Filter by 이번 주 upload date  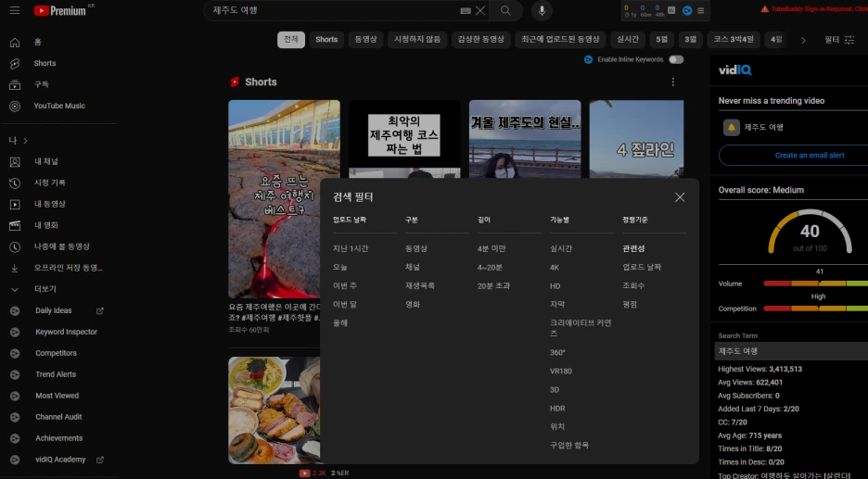pos(345,286)
